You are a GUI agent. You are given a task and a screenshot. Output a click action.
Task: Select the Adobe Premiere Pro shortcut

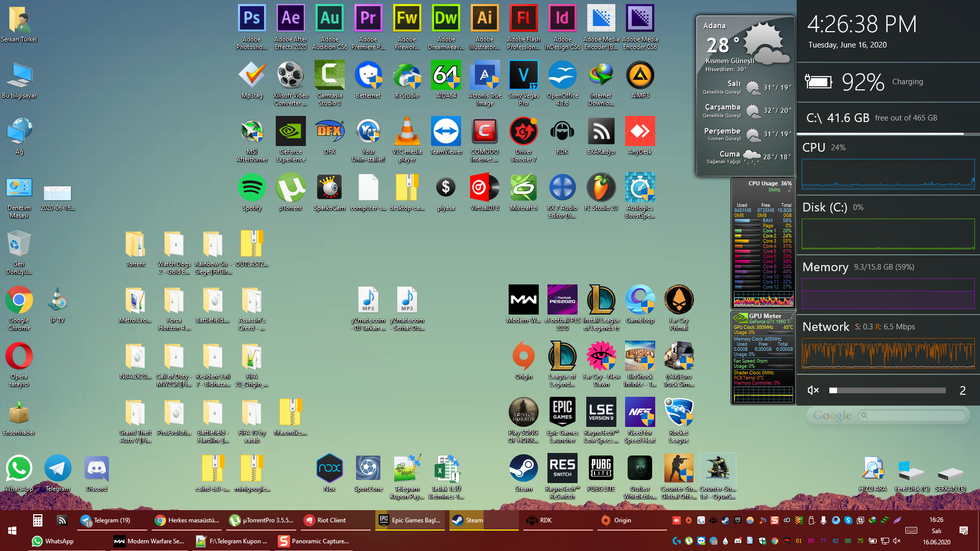[x=368, y=27]
